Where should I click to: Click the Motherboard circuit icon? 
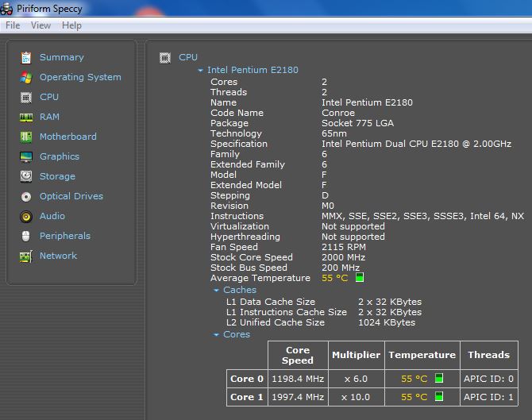pyautogui.click(x=25, y=137)
